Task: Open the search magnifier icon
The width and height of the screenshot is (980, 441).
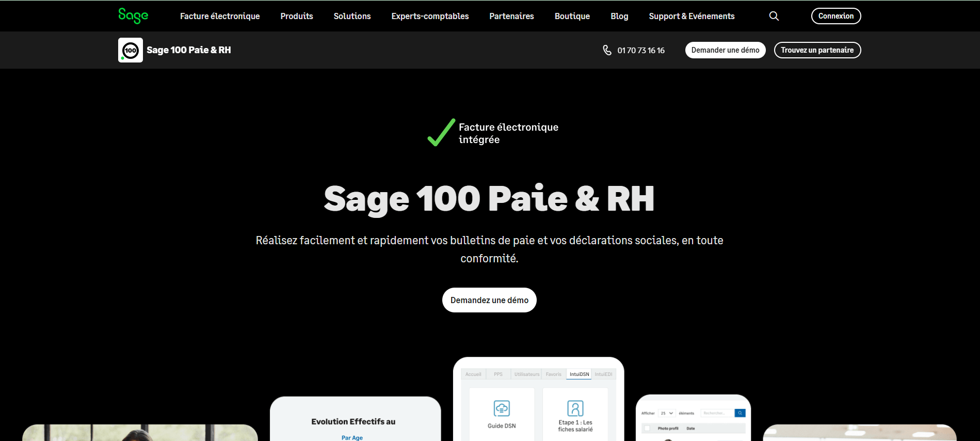Action: pyautogui.click(x=774, y=16)
